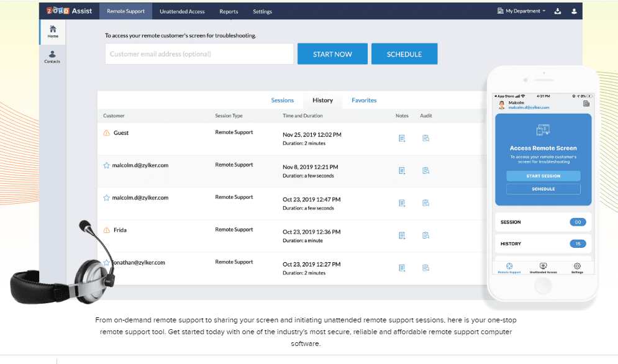Favorite the Oct 23 malcolm.d@zylker.com session
Screen dimensions: 618x364
(x=106, y=198)
